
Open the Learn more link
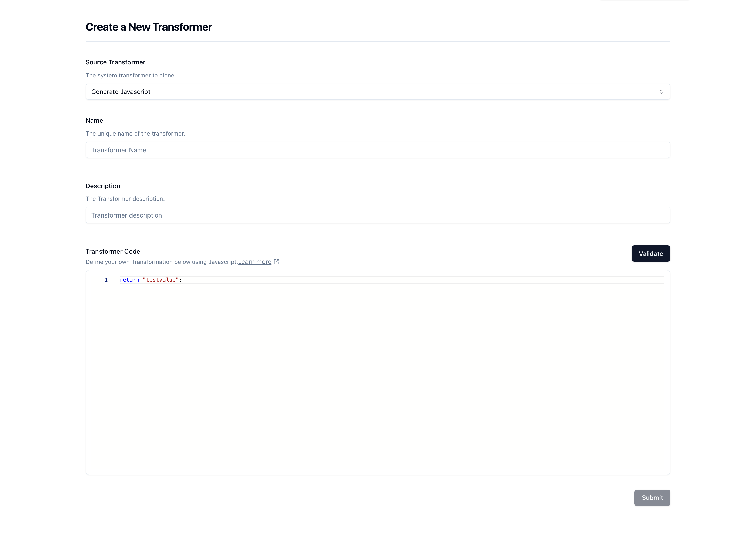click(255, 262)
